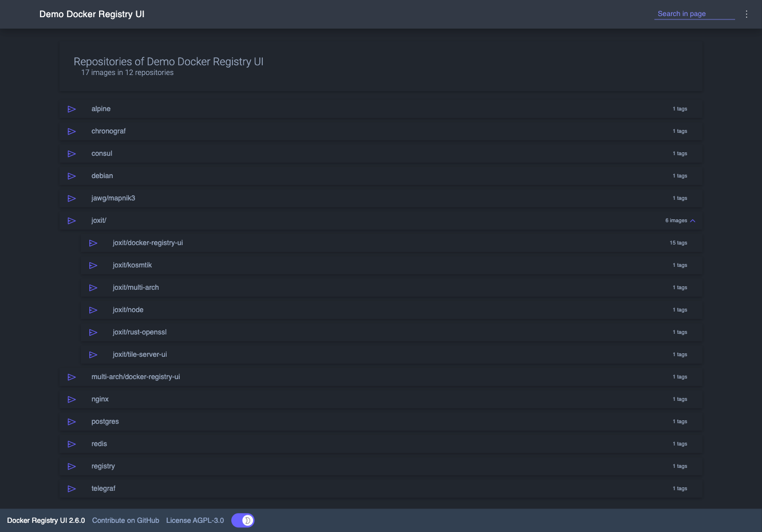Click 17 images in 12 repositories text
Image resolution: width=762 pixels, height=532 pixels.
pyautogui.click(x=127, y=73)
